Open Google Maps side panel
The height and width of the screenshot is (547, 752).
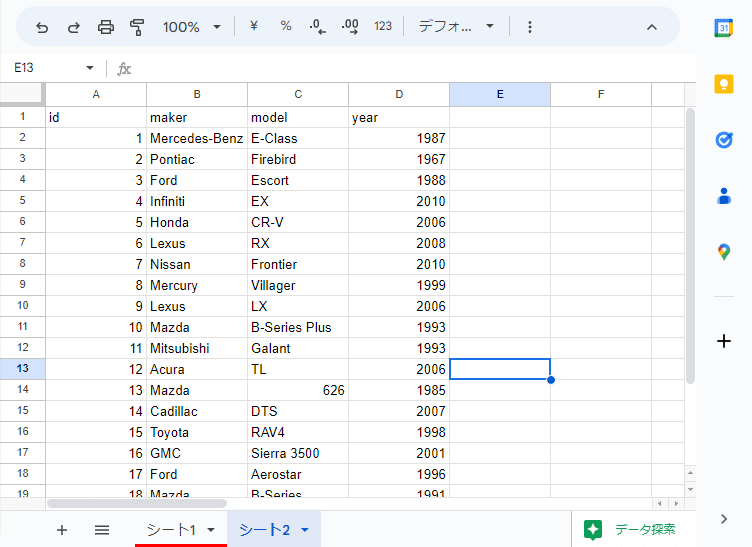click(724, 252)
